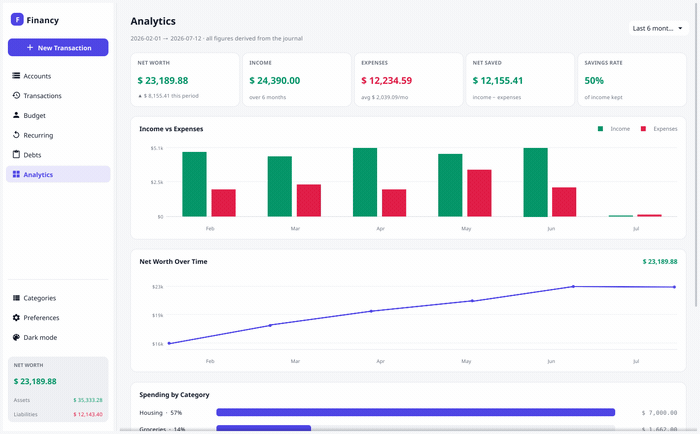Open the Categories settings
The height and width of the screenshot is (434, 700).
click(x=58, y=298)
